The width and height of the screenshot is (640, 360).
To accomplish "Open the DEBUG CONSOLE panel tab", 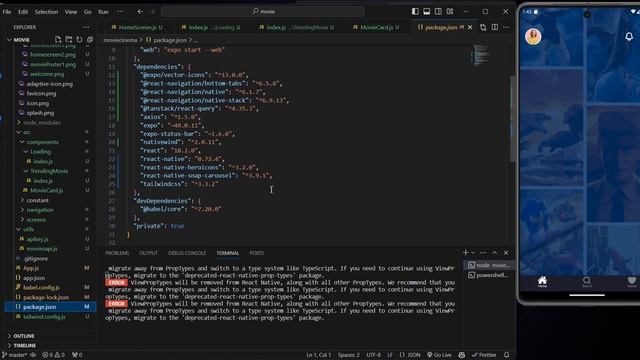I will coord(187,253).
